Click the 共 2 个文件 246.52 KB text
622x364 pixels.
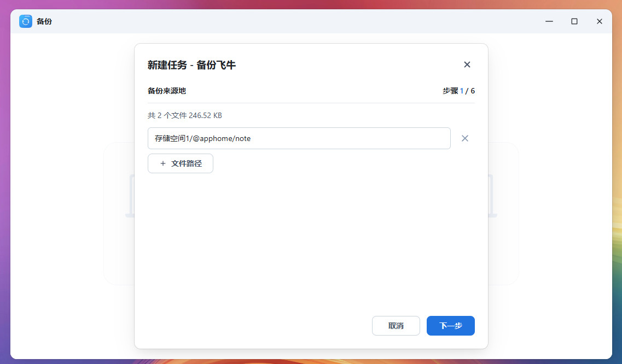click(184, 115)
